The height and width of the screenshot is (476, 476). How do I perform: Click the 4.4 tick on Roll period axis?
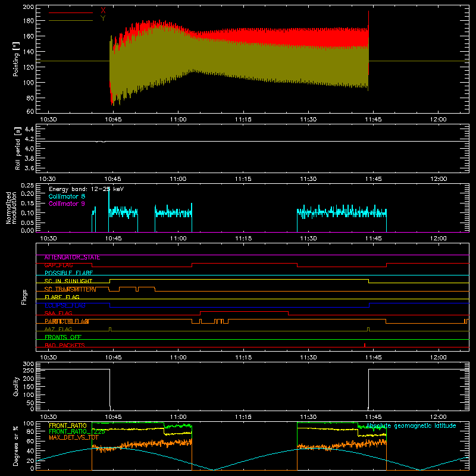[x=29, y=129]
